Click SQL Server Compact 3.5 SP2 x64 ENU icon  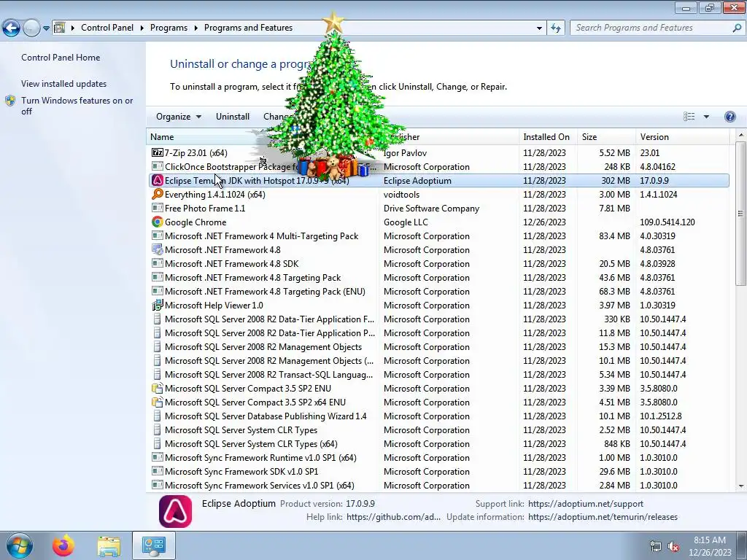pyautogui.click(x=158, y=402)
